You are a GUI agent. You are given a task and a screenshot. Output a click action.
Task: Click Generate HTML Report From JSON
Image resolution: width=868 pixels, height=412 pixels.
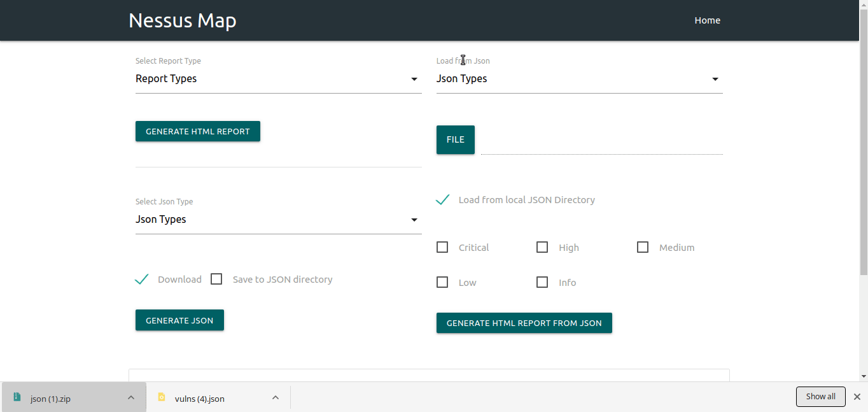click(524, 323)
